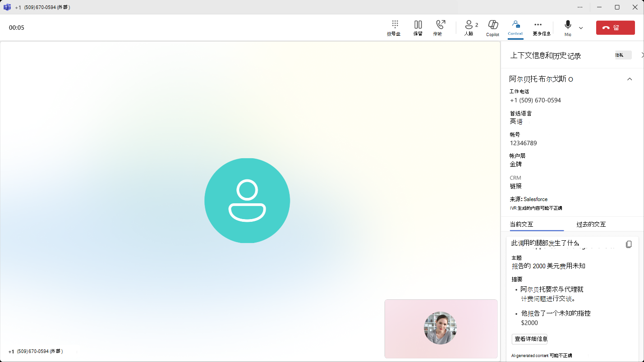Image resolution: width=644 pixels, height=362 pixels.
Task: Copy the call summary
Action: pyautogui.click(x=629, y=244)
